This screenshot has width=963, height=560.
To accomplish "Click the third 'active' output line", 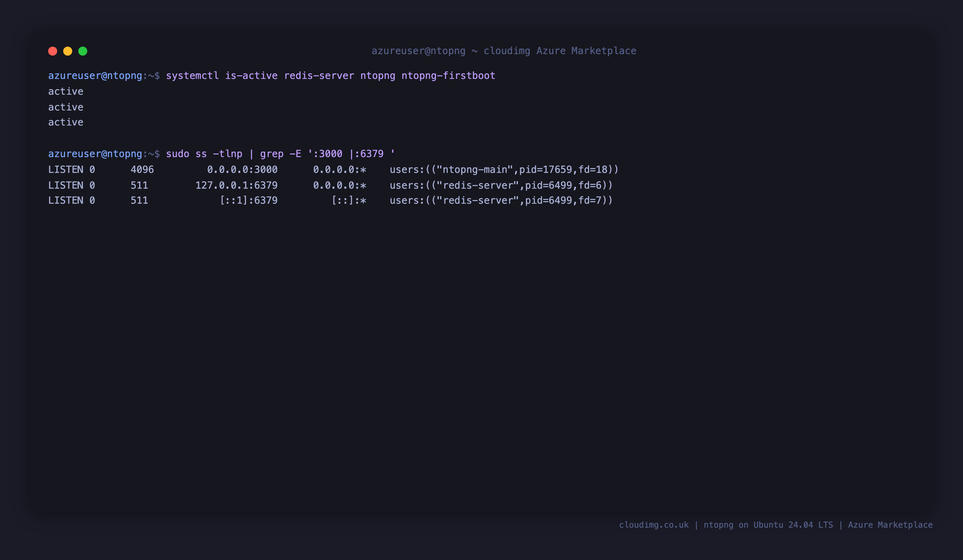I will 66,122.
